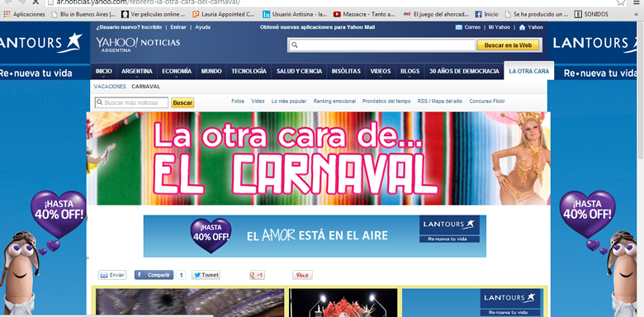Select the TECNOLOGÍA navigation tab

249,71
